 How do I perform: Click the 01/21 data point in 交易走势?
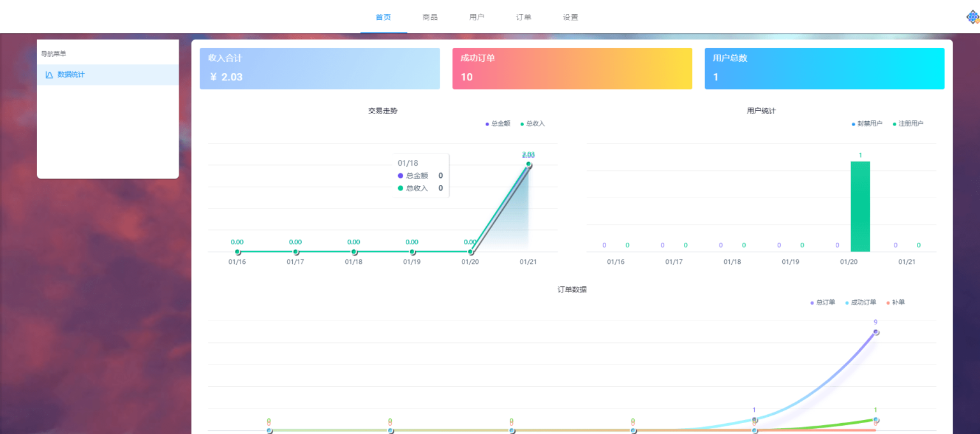[x=528, y=164]
